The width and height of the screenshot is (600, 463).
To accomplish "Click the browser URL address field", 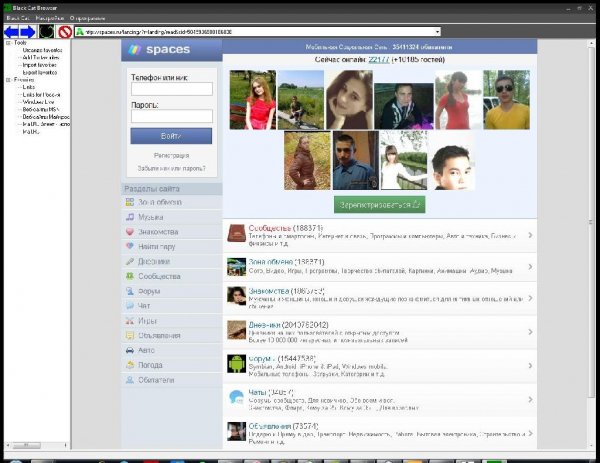I will (x=259, y=32).
